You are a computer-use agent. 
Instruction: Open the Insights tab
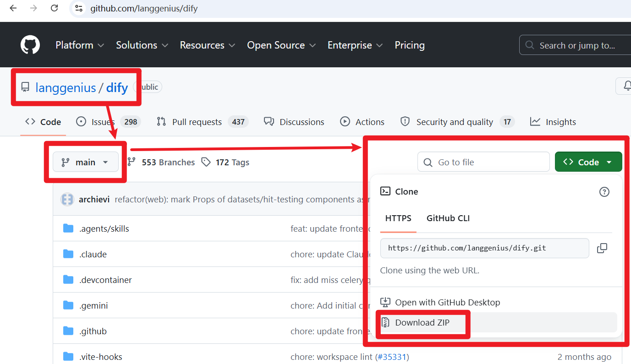(x=553, y=122)
